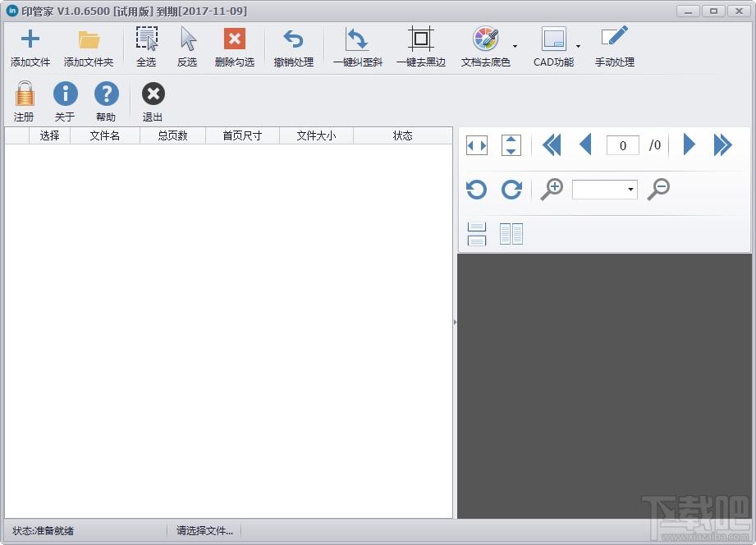The width and height of the screenshot is (756, 545).
Task: Sort by 首页尺寸 column header
Action: pyautogui.click(x=242, y=136)
